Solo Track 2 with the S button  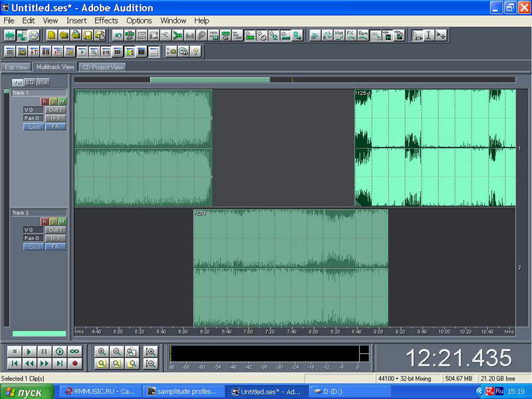[53, 221]
